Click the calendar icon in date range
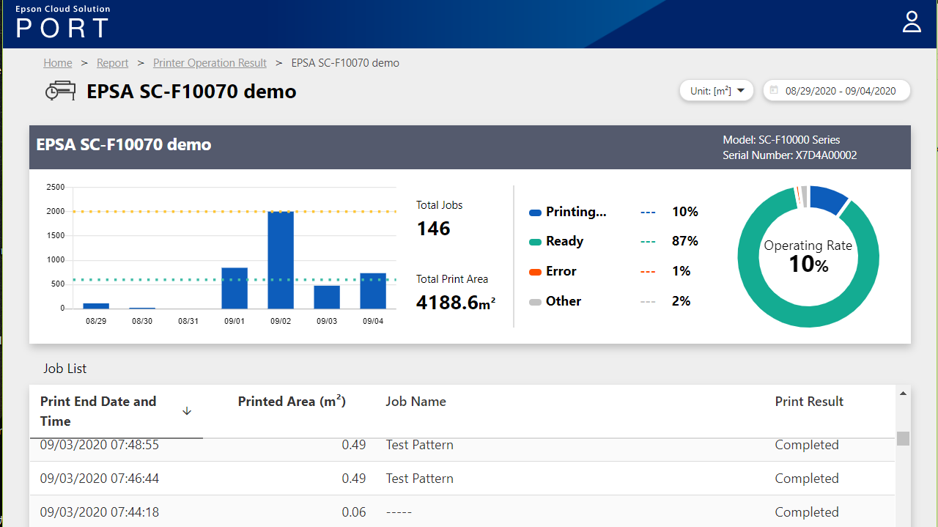Screen dimensions: 938x527 pyautogui.click(x=774, y=91)
